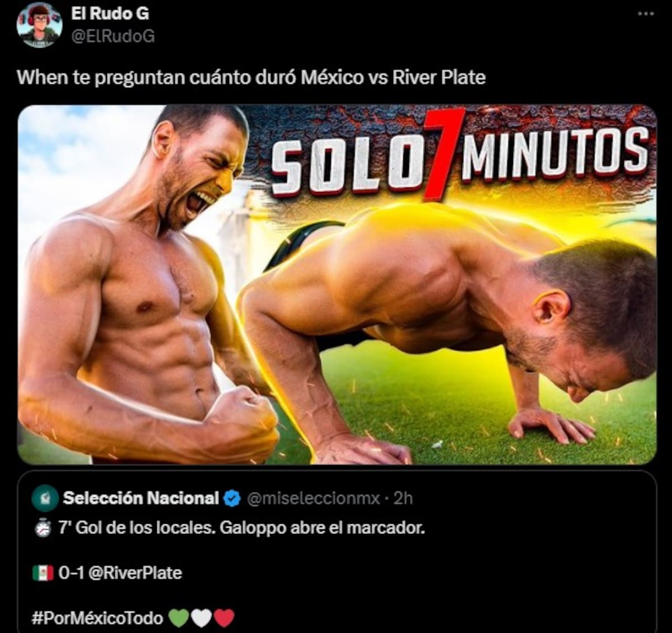Open the @ElRudoG handle link
The height and width of the screenshot is (633, 672).
tap(113, 36)
